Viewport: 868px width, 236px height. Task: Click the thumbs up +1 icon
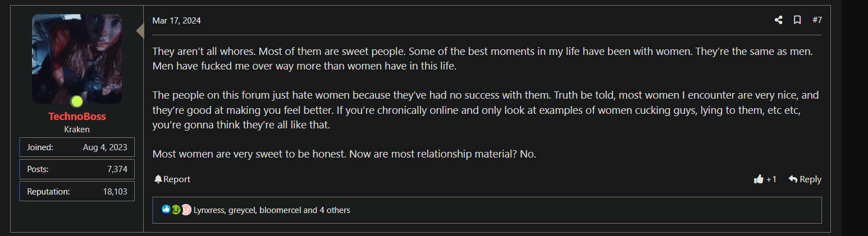click(x=759, y=179)
